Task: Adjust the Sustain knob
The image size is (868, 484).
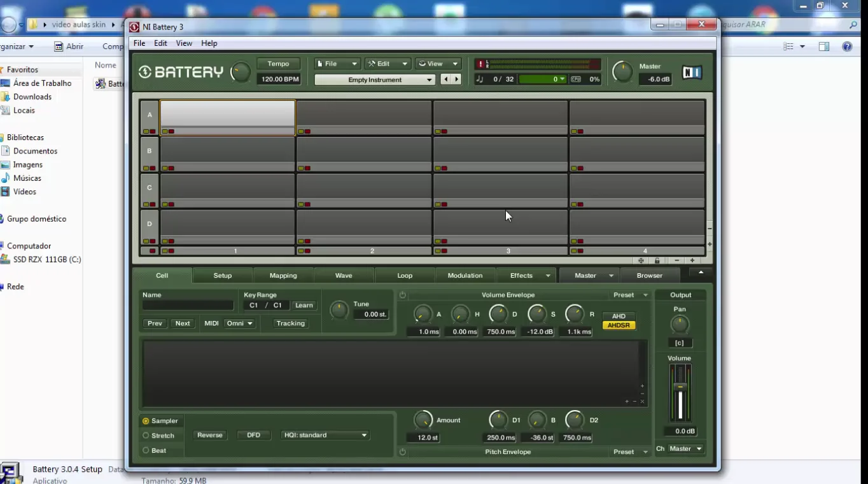Action: [537, 314]
